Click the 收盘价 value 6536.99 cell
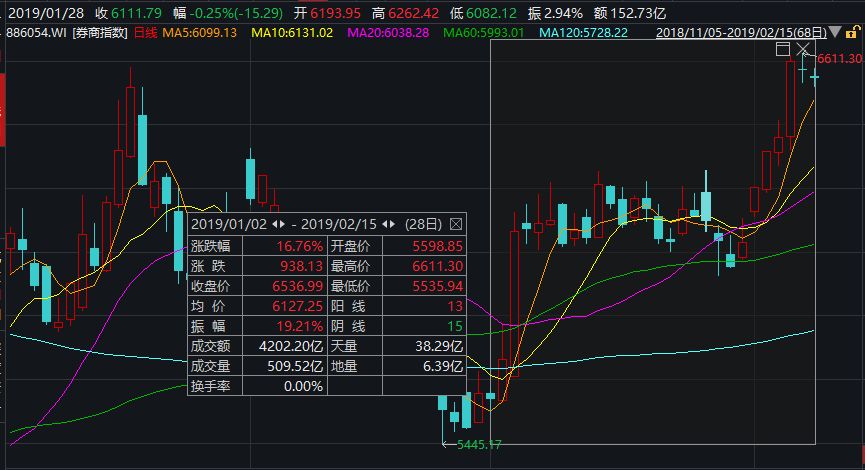 pos(285,286)
